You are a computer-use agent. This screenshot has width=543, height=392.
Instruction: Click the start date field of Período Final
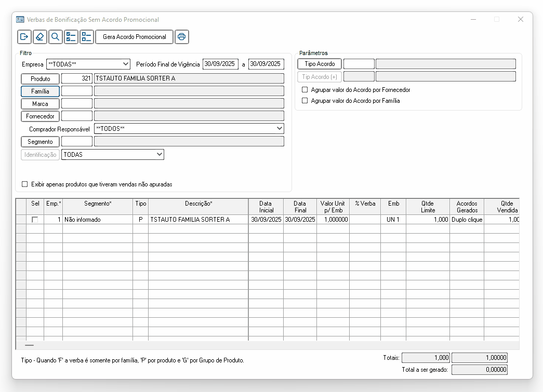point(220,64)
